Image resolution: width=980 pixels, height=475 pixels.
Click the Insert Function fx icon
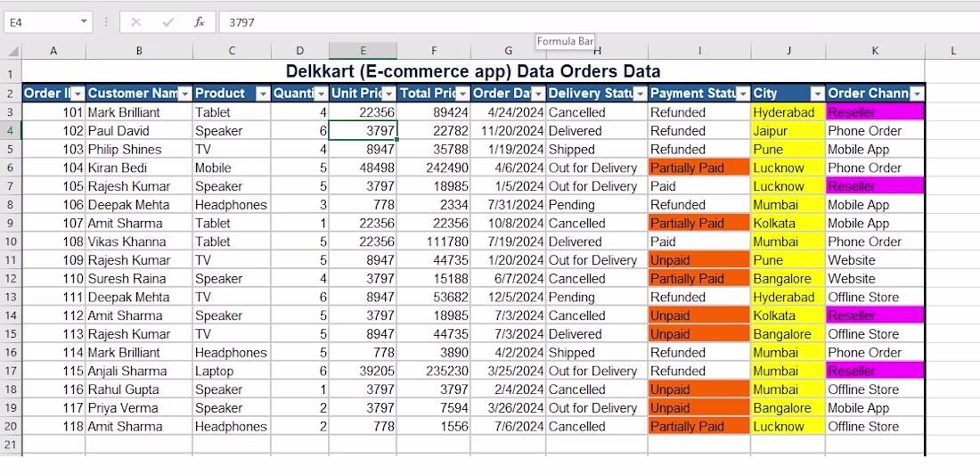200,22
